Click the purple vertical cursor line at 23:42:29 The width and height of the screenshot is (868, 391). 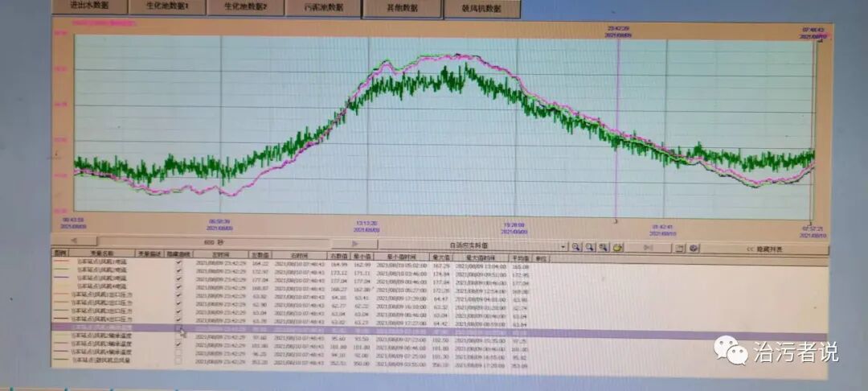tap(618, 130)
